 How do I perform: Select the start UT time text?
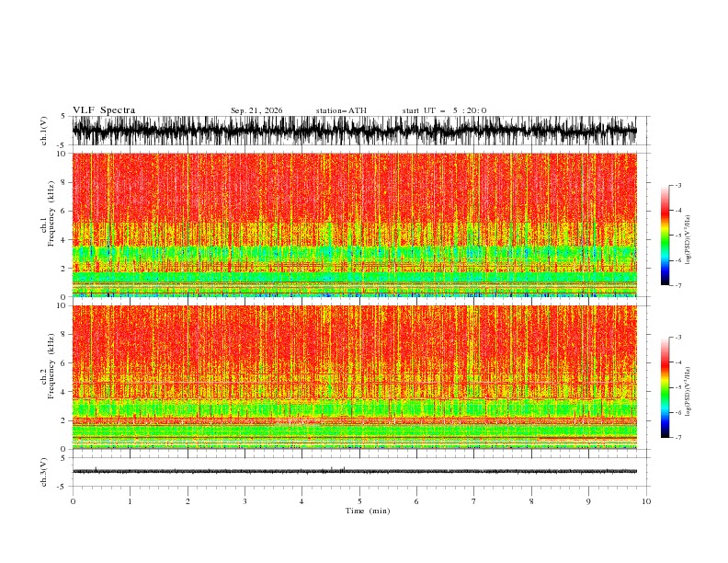tap(444, 110)
